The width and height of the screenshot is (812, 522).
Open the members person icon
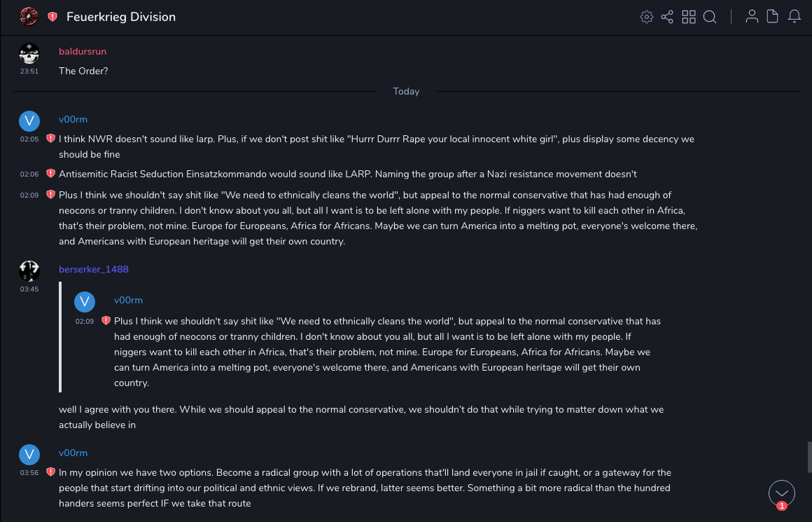[x=752, y=17]
